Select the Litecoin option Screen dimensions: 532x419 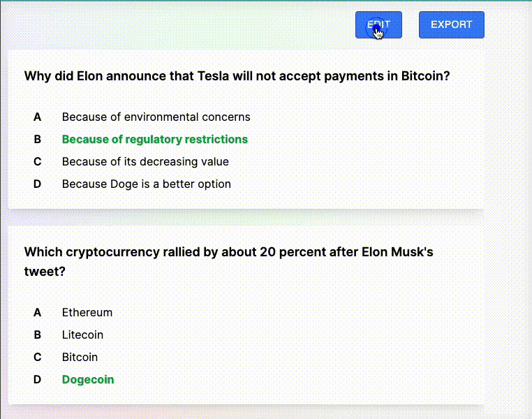tap(82, 335)
